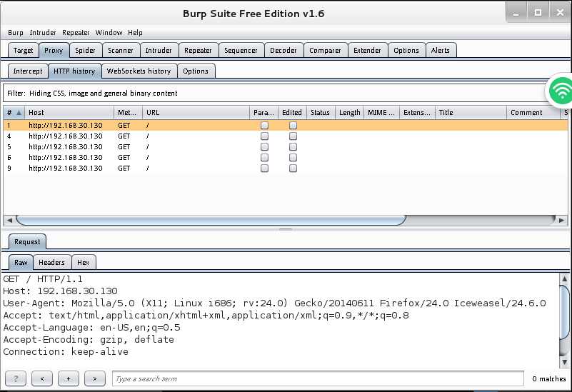
Task: Switch to the Decoder tab
Action: [x=283, y=50]
